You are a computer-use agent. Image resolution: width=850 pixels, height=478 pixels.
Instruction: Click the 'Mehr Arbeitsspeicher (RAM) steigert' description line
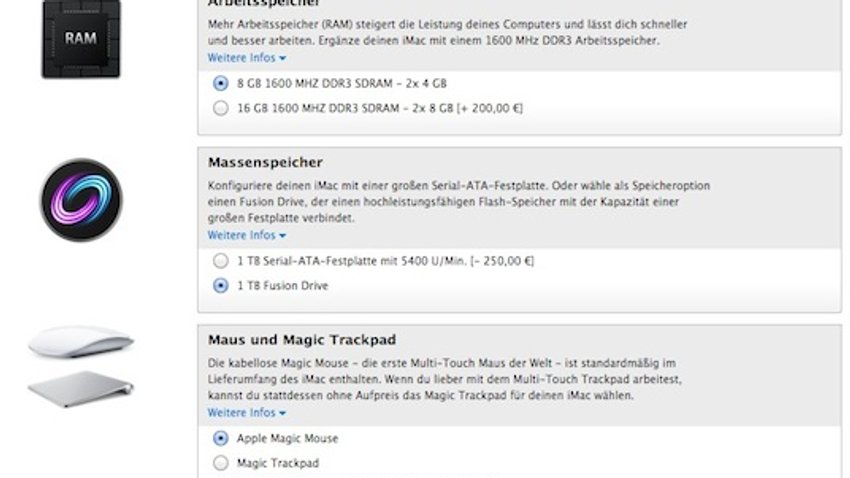pyautogui.click(x=447, y=24)
